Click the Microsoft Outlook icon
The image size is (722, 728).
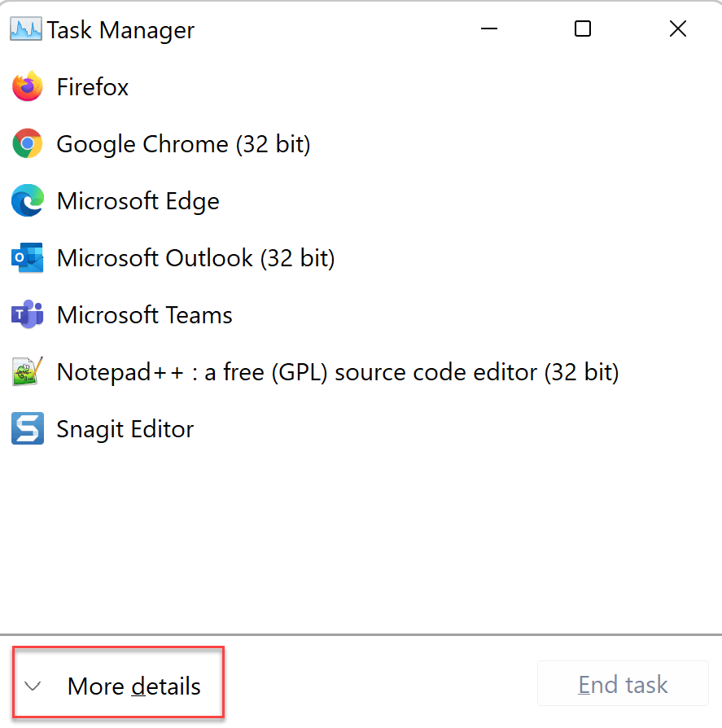tap(28, 258)
